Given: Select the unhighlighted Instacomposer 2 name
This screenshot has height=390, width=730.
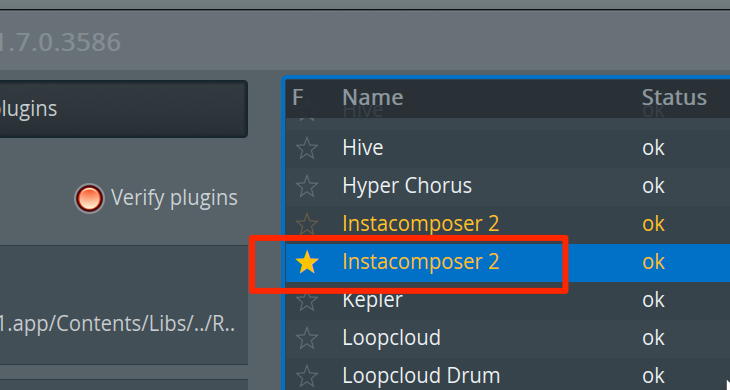Looking at the screenshot, I should tap(420, 224).
